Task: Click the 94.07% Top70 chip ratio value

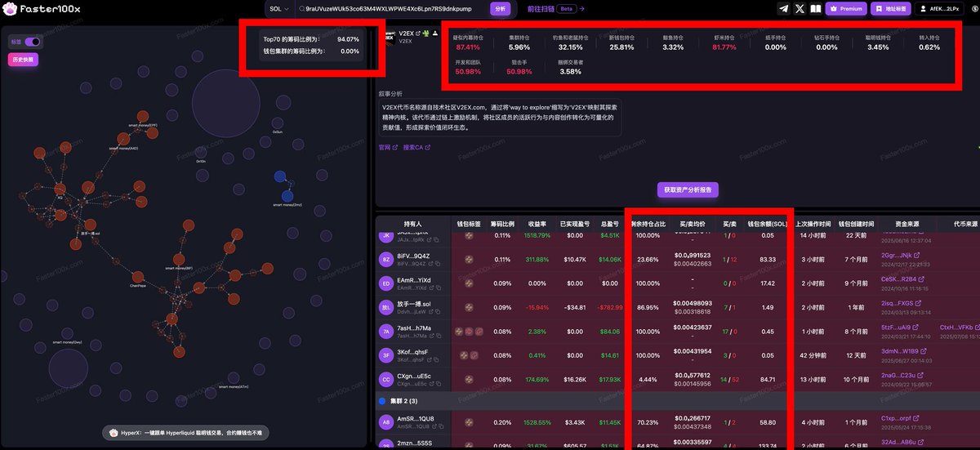Action: (348, 38)
